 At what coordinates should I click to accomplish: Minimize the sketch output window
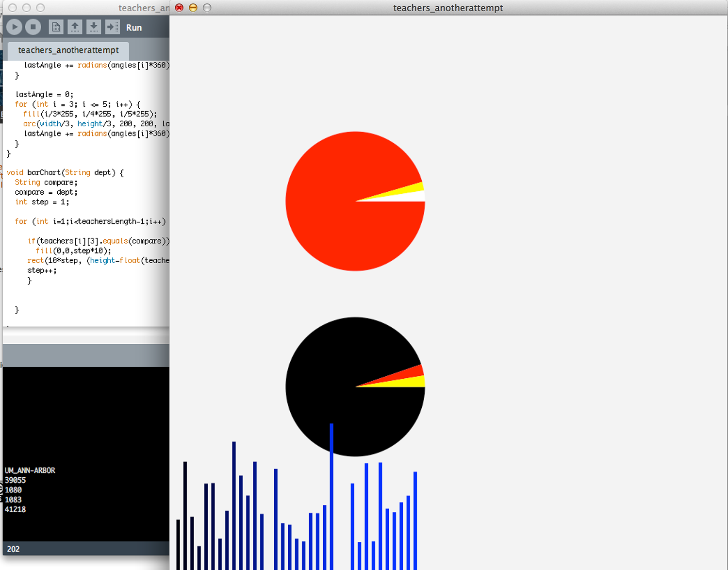(193, 8)
